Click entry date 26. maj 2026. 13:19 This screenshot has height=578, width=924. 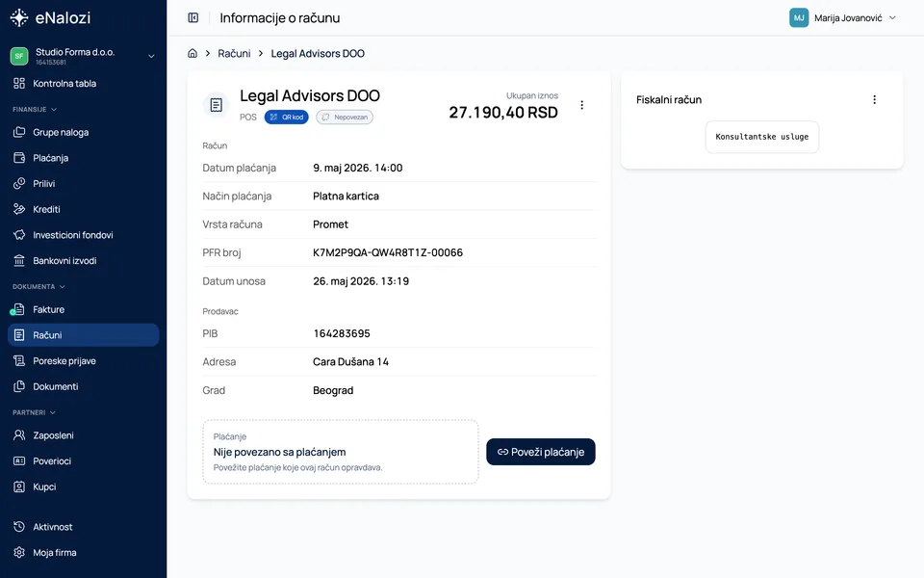pos(361,280)
